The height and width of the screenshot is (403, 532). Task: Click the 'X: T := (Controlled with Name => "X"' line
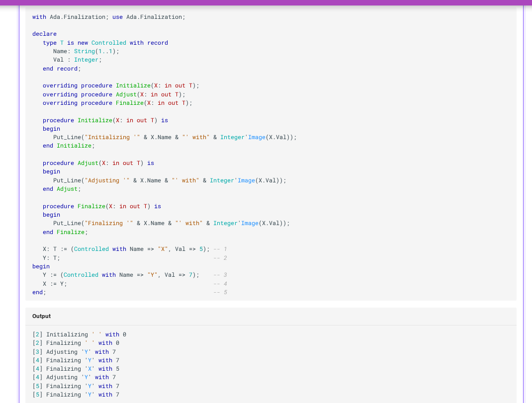(126, 249)
